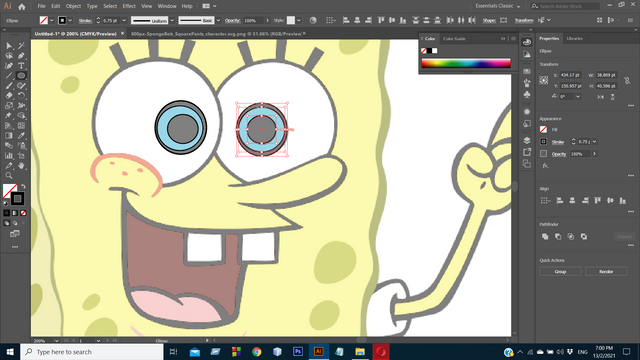
Task: Open the Object menu
Action: click(73, 6)
